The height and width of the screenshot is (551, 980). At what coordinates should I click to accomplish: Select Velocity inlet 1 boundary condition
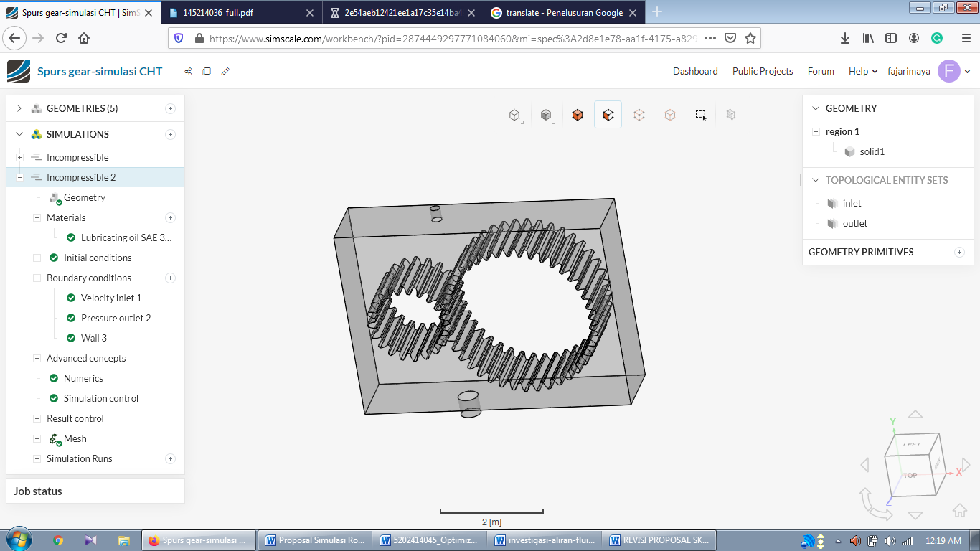pos(111,298)
